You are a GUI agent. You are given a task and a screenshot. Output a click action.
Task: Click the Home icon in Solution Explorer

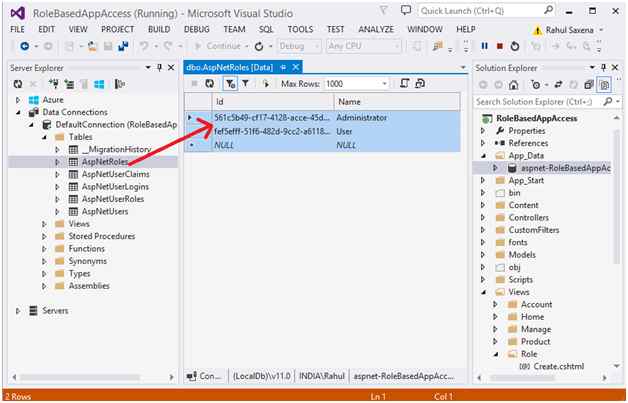tap(513, 85)
